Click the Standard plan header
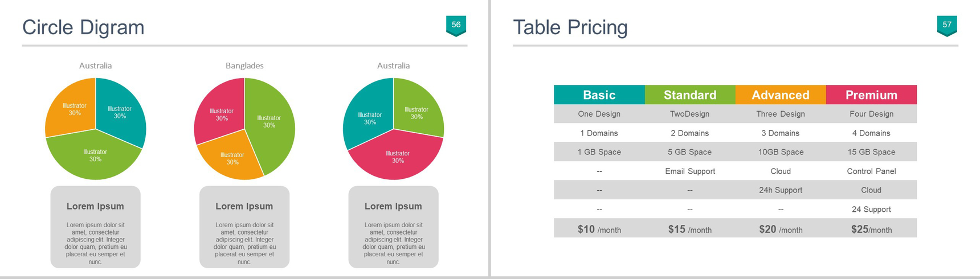Viewport: 980px width, 279px height. 690,95
